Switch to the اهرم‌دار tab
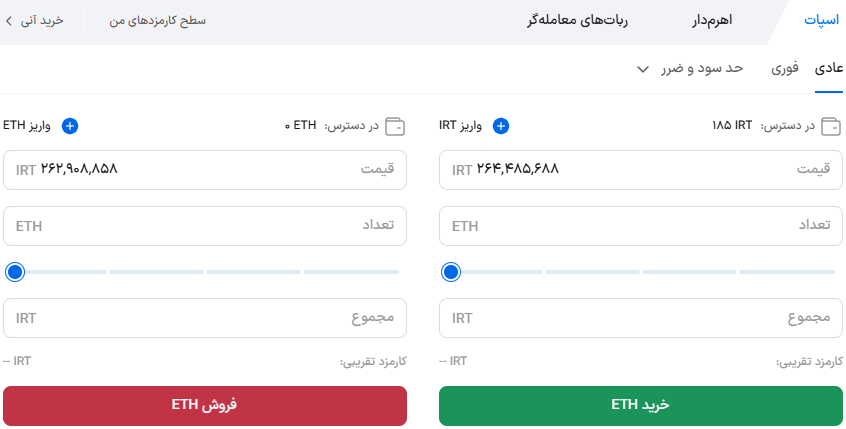 pos(712,20)
